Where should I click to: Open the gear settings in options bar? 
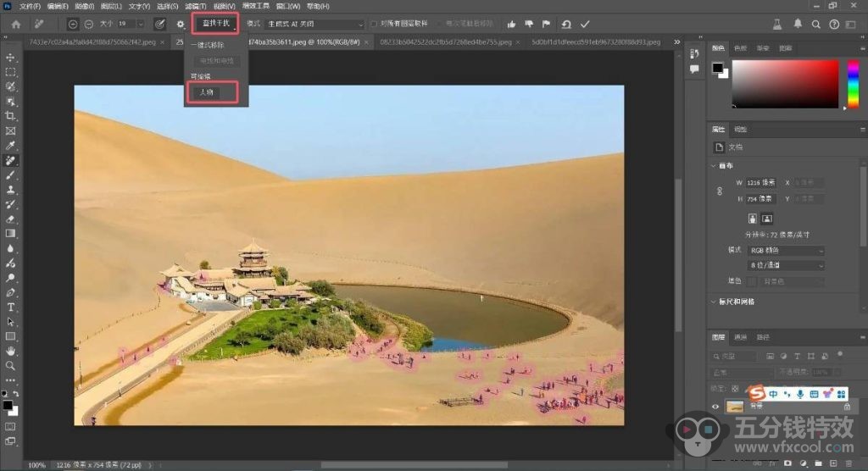(181, 25)
